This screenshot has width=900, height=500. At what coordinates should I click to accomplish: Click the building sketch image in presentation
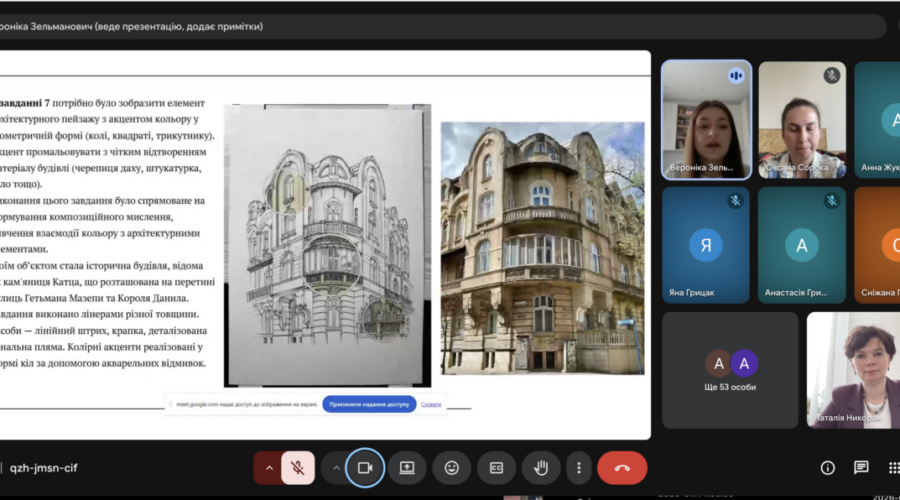pos(327,245)
